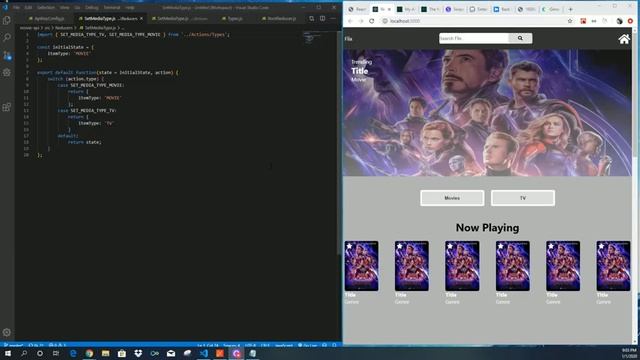
Task: Open the Extensions view in activity bar
Action: [x=7, y=107]
